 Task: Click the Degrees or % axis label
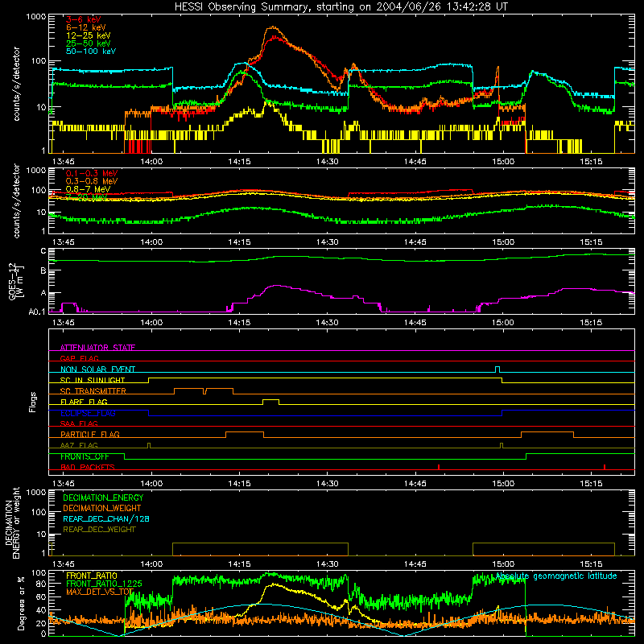[x=21, y=603]
